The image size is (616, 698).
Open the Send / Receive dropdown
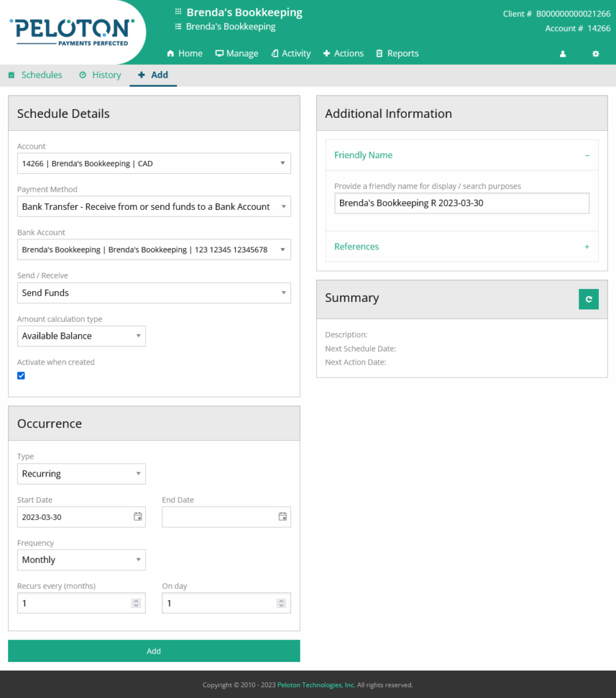click(154, 293)
